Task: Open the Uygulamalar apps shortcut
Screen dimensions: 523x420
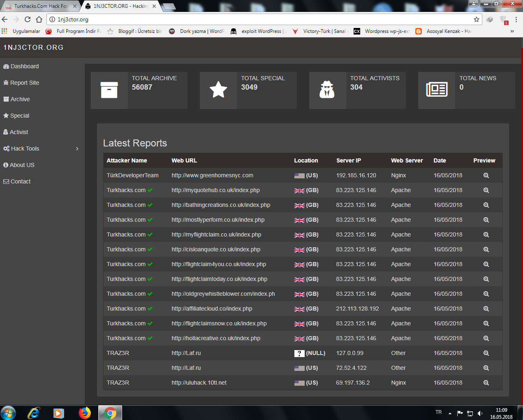Action: pos(21,31)
